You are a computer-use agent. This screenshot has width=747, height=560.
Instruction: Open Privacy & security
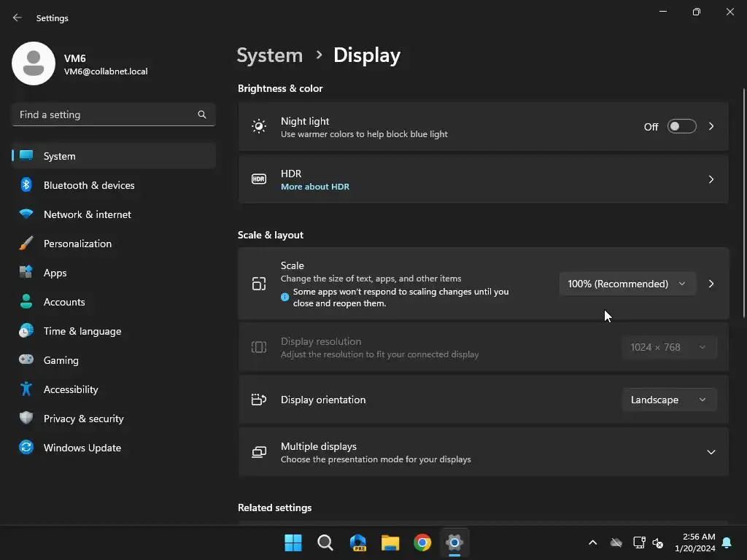(114, 418)
